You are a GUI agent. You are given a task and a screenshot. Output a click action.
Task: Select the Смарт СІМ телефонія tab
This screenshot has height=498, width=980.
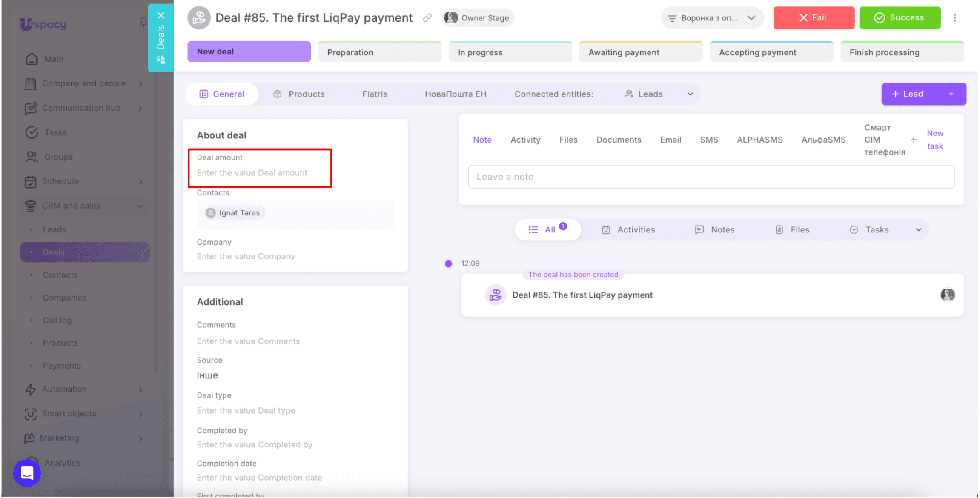click(x=885, y=140)
